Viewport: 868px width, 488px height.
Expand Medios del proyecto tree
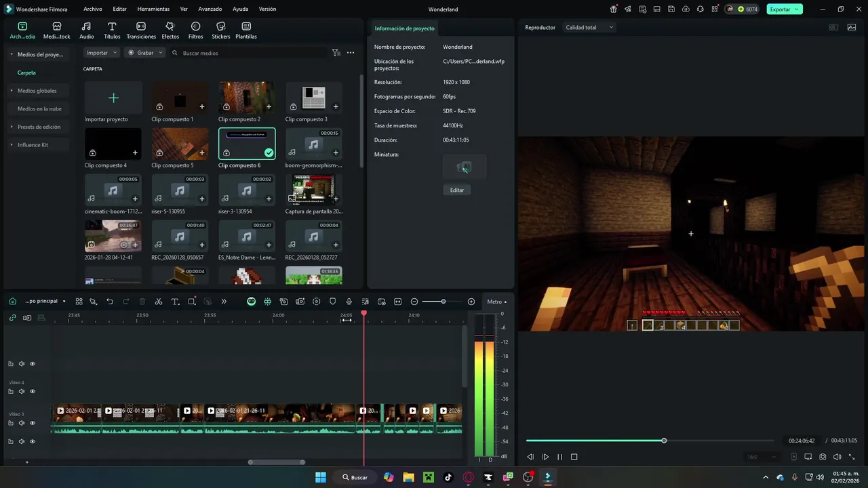[x=12, y=54]
